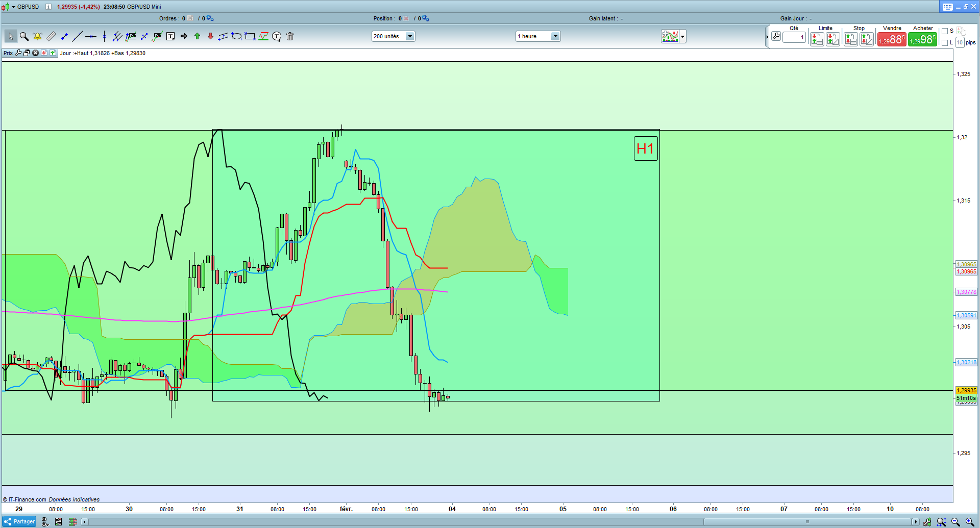This screenshot has width=980, height=528.
Task: Move Prix panel up with green arrow
Action: pos(53,53)
